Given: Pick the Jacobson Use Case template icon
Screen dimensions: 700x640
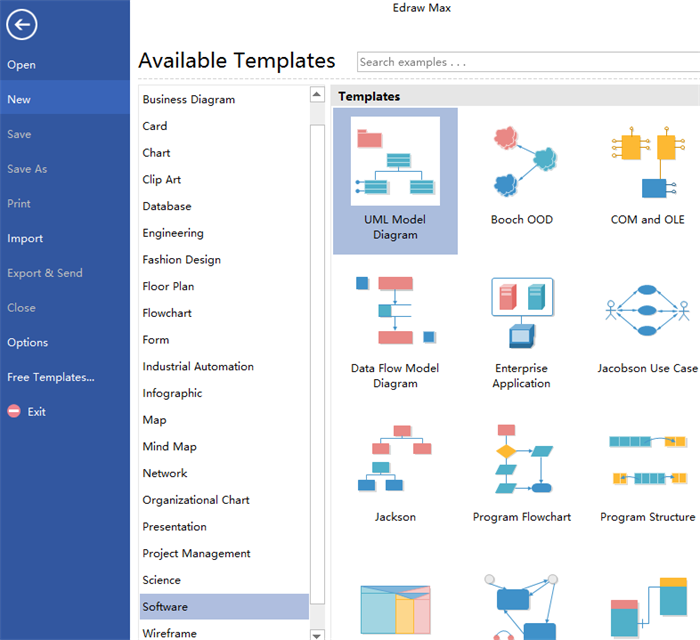Looking at the screenshot, I should click(647, 310).
